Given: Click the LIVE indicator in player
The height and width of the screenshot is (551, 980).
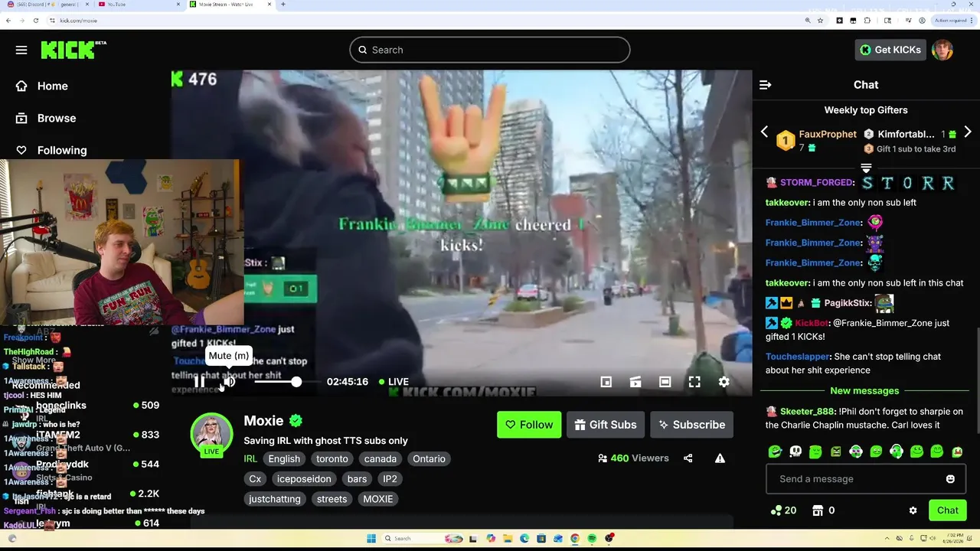Looking at the screenshot, I should click(394, 382).
